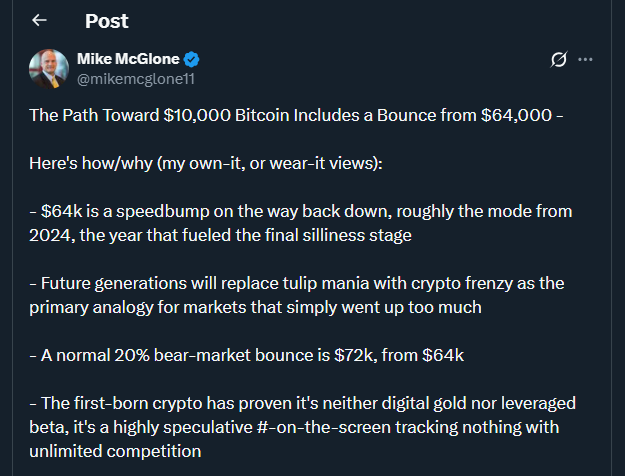Click the "Future generations" tulip mania paragraph
The width and height of the screenshot is (625, 476).
click(300, 296)
